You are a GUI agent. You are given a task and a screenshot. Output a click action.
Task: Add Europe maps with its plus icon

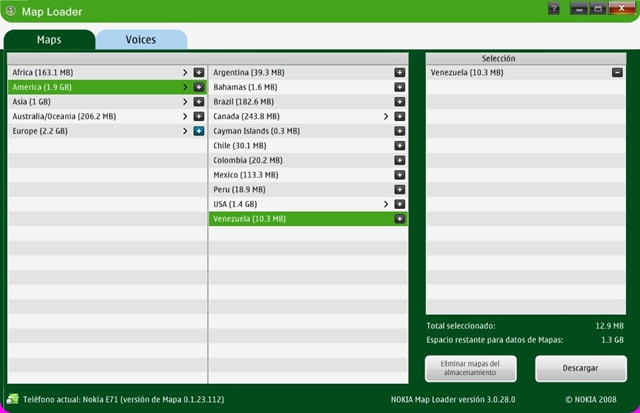[199, 131]
